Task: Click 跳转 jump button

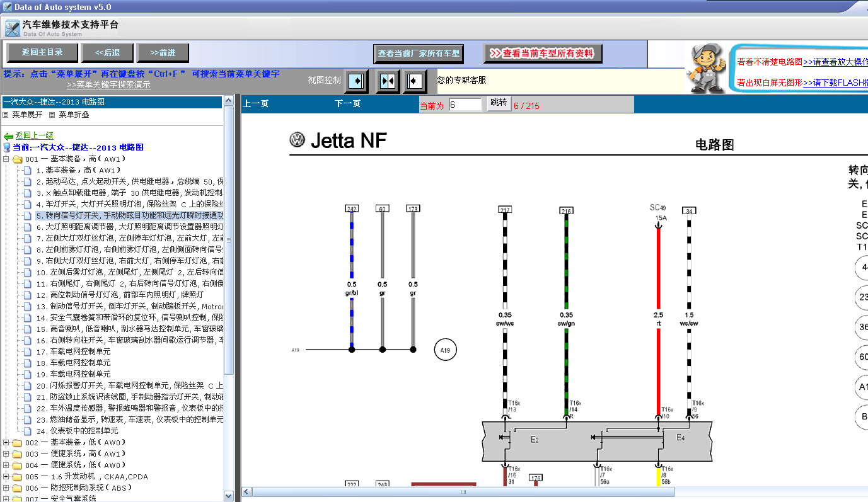Action: 498,103
